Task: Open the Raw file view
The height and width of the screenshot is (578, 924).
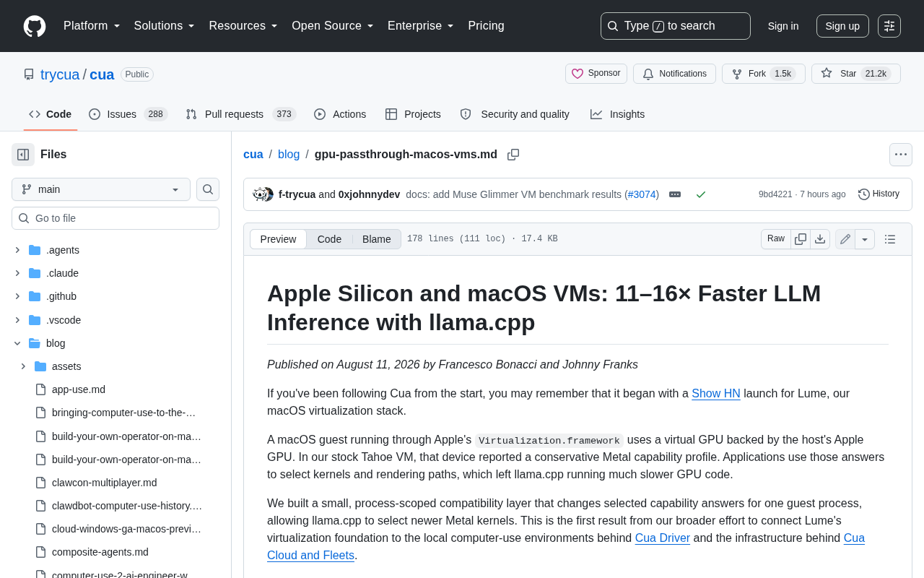Action: click(x=776, y=239)
